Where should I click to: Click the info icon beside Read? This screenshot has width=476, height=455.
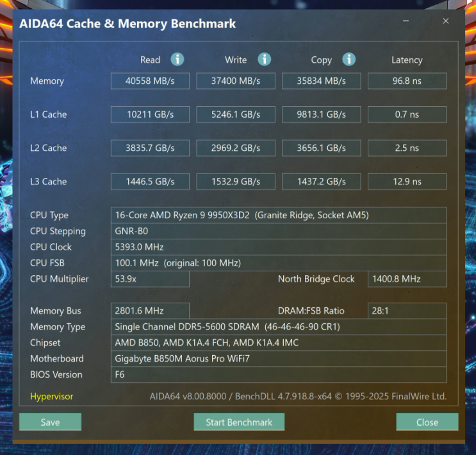coord(177,59)
